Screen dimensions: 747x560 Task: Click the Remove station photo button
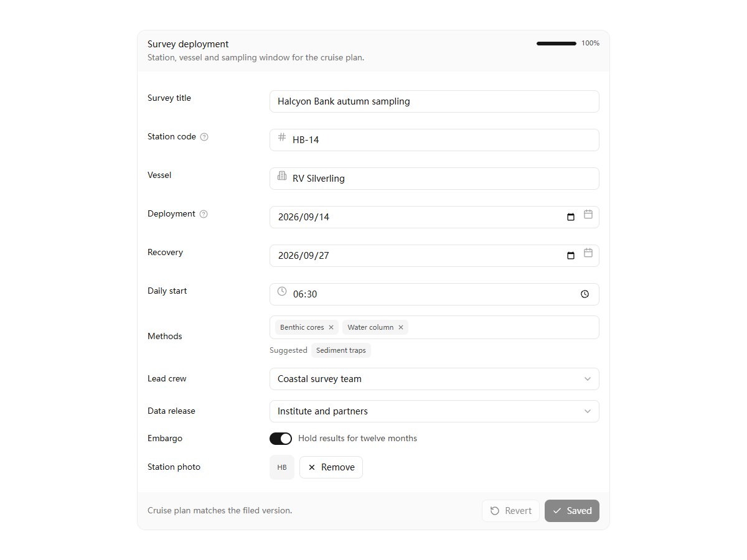[x=331, y=467]
